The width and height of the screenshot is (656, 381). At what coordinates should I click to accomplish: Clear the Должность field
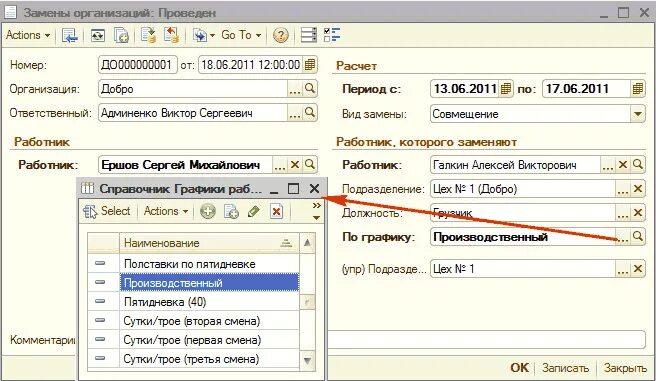coord(638,213)
